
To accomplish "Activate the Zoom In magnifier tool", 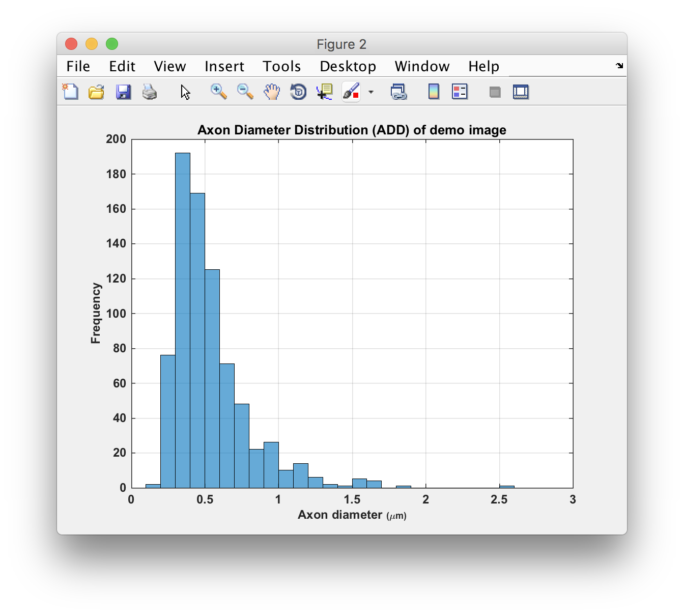I will [x=219, y=92].
